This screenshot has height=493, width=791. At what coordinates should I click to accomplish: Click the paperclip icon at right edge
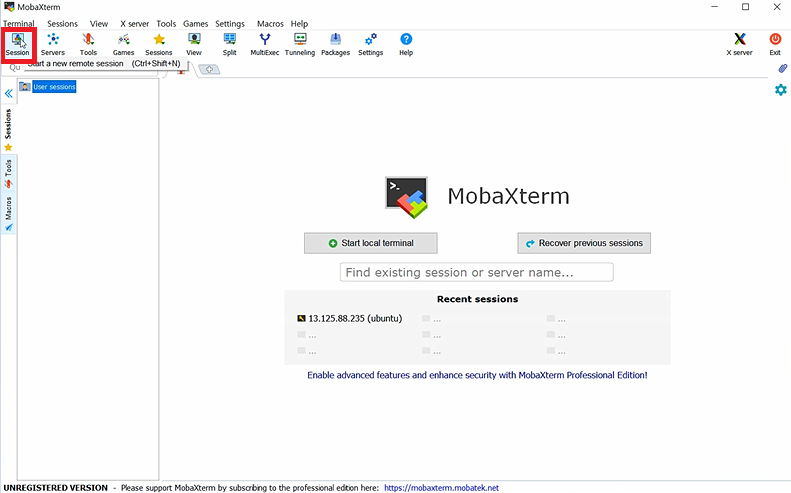point(782,68)
